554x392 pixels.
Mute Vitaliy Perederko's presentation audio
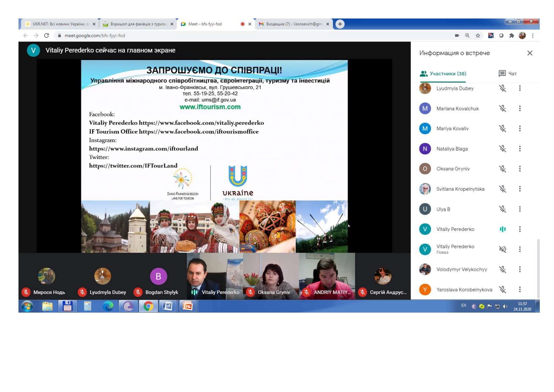click(502, 249)
